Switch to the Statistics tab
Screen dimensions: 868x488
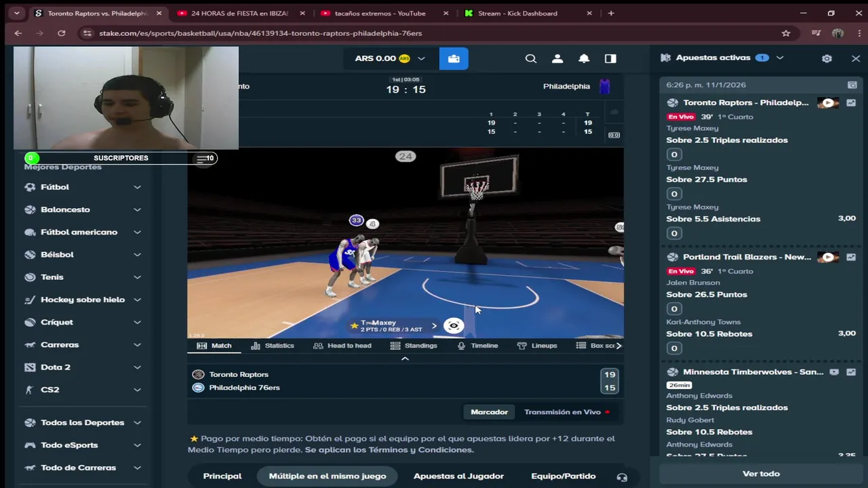[273, 346]
